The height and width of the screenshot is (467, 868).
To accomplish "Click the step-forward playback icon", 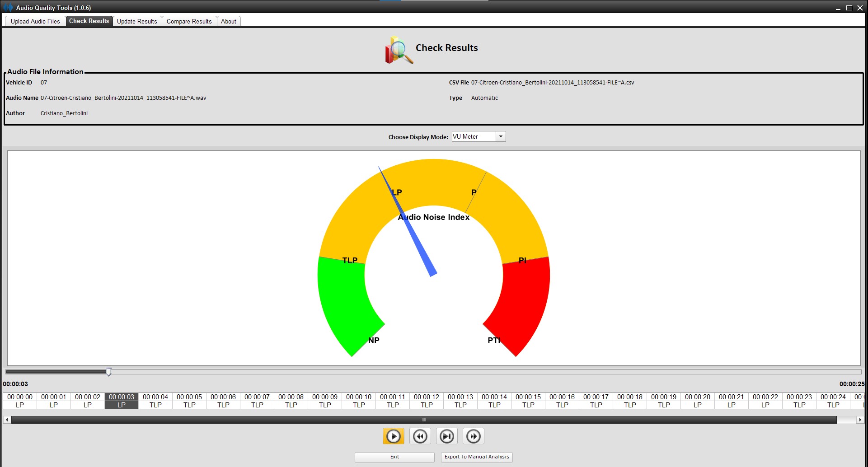I will point(446,436).
